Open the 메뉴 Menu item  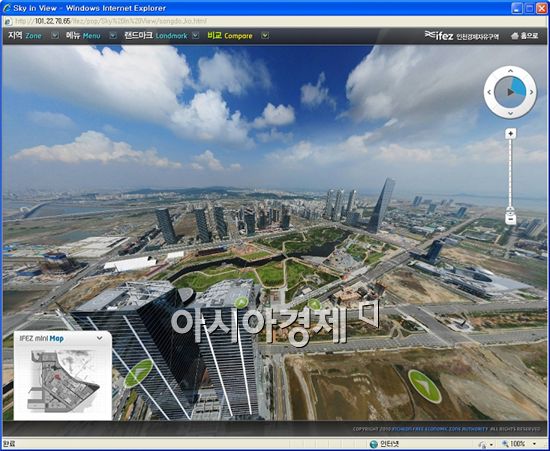point(83,36)
